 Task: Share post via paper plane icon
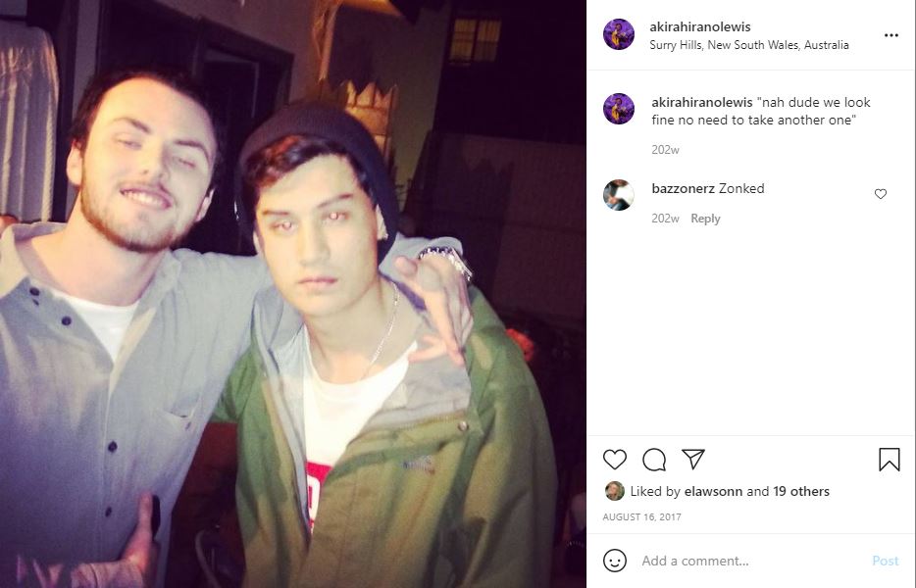point(692,459)
